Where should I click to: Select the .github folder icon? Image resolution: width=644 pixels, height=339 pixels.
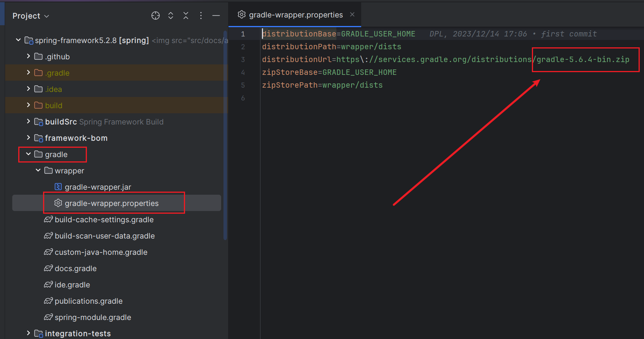pos(38,56)
